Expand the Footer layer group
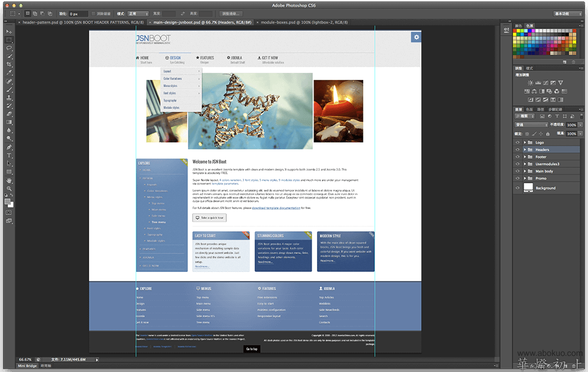Image resolution: width=588 pixels, height=372 pixels. (x=525, y=157)
